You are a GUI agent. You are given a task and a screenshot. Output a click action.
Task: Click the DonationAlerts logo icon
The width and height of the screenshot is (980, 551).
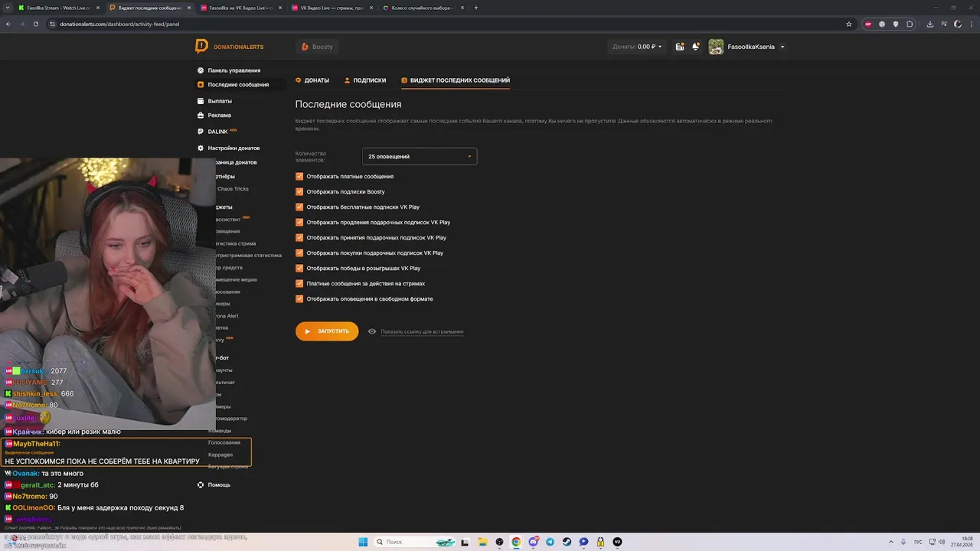click(x=201, y=47)
